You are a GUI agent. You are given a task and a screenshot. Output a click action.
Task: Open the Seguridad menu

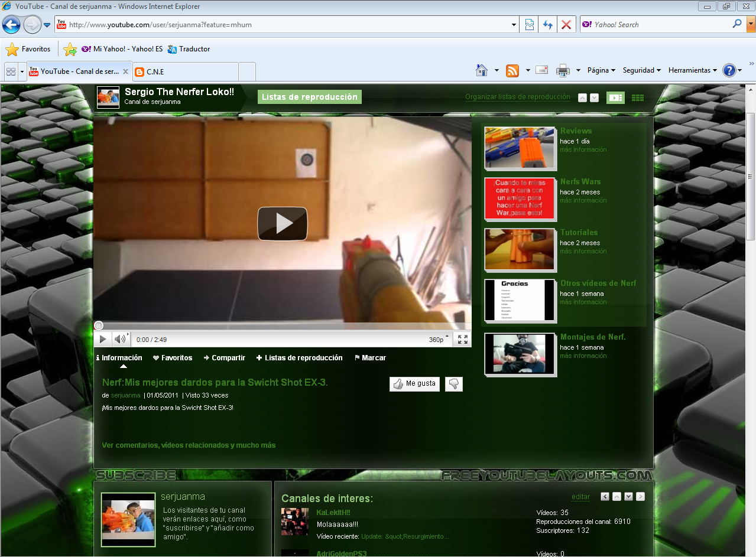(642, 70)
